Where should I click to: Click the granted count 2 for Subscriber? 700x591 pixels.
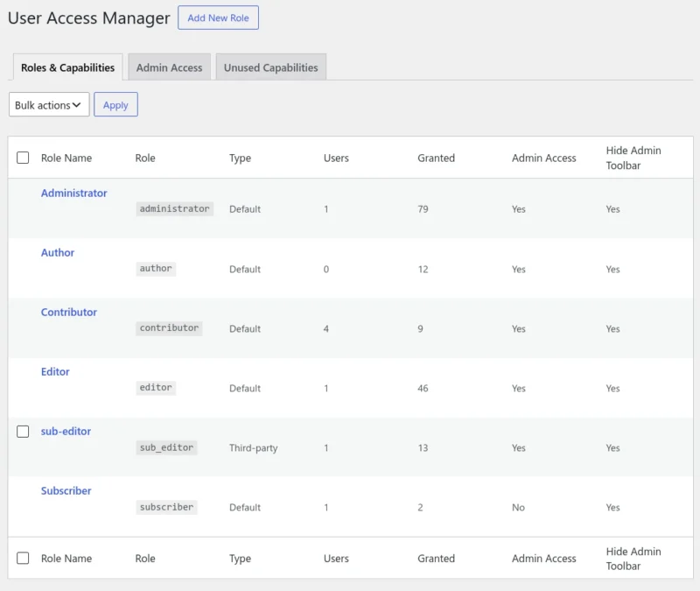coord(420,508)
